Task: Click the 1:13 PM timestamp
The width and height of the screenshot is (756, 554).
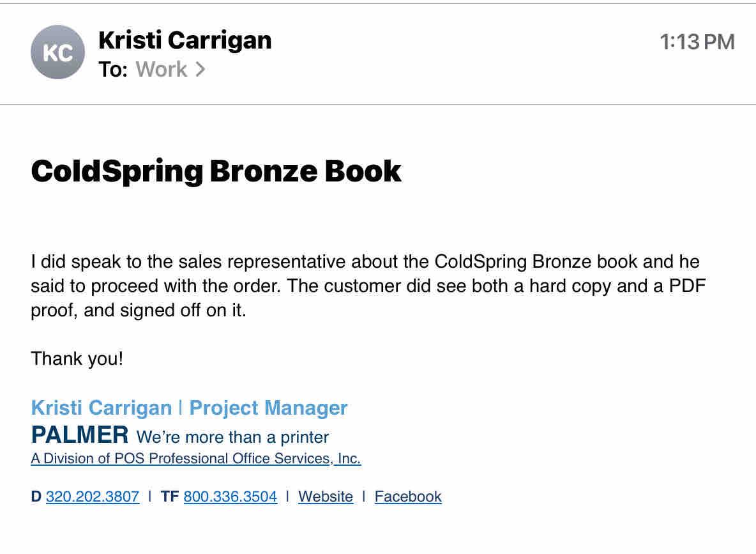Action: pos(697,42)
